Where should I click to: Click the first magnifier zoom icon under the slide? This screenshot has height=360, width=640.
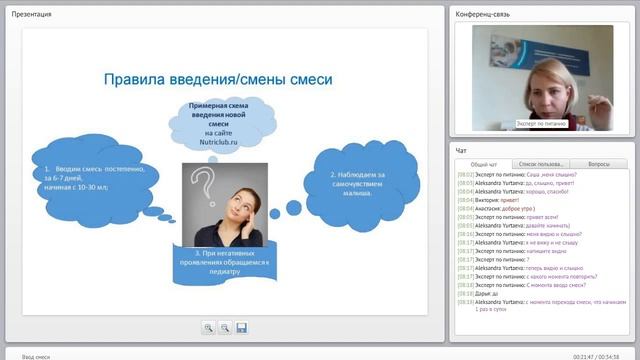208,328
